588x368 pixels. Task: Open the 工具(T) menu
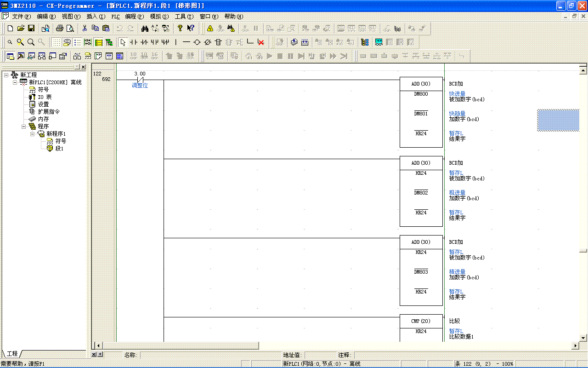[184, 17]
